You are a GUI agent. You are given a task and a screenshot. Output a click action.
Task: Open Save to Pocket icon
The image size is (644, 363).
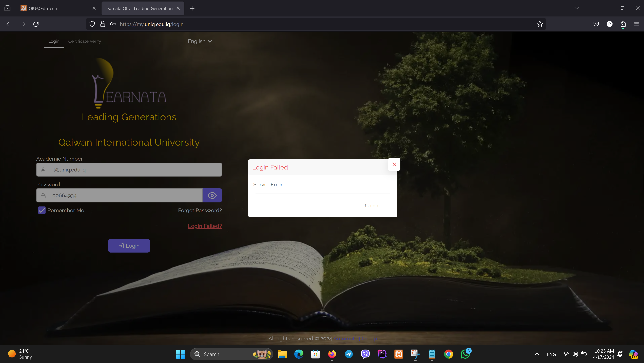click(x=596, y=24)
